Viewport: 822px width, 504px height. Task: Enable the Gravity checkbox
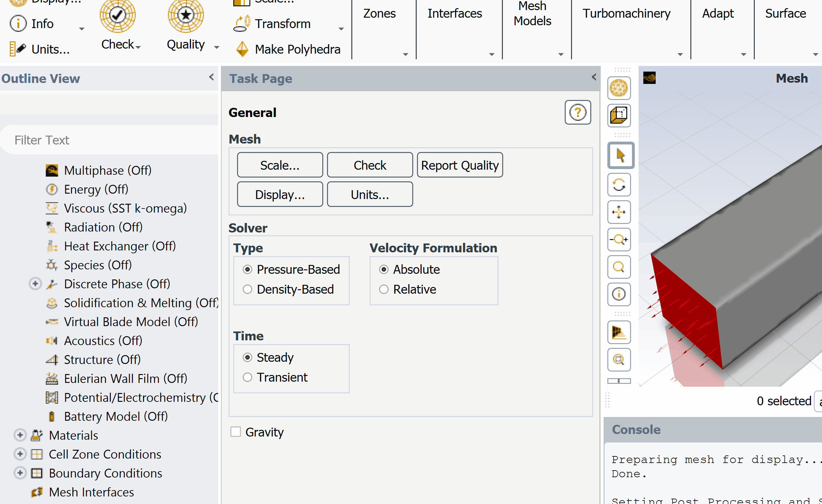[235, 432]
